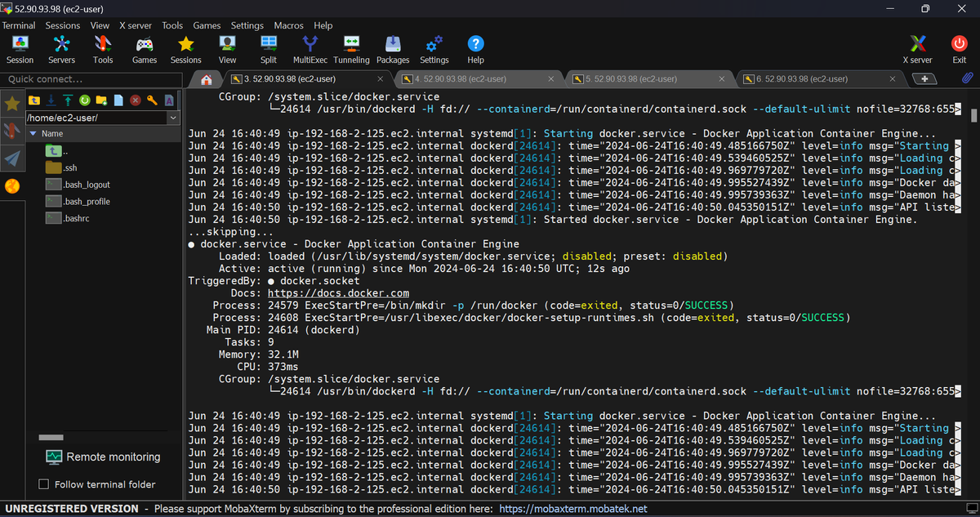980x517 pixels.
Task: Open the View menu in menu bar
Action: point(100,25)
